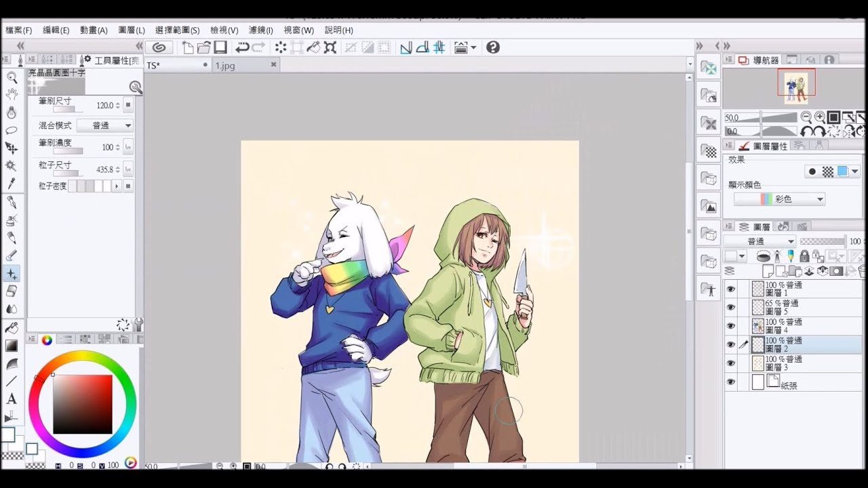Image resolution: width=868 pixels, height=488 pixels.
Task: Open the 顯示顏色 彩色 expression color dropdown
Action: coord(779,199)
